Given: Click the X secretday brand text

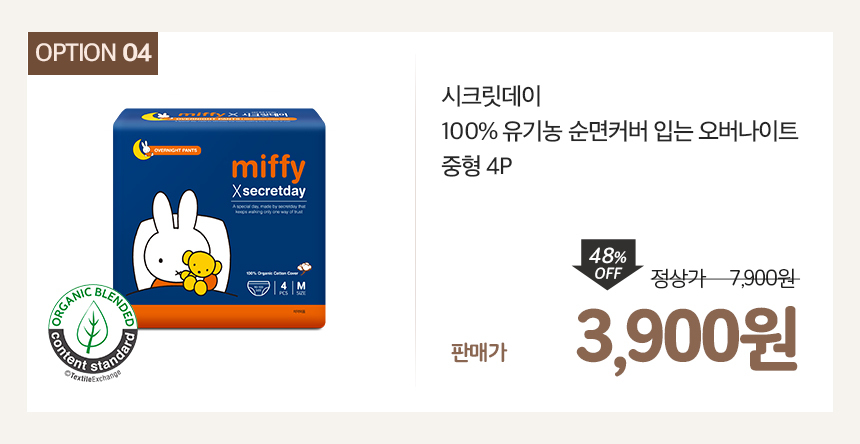Looking at the screenshot, I should (269, 191).
